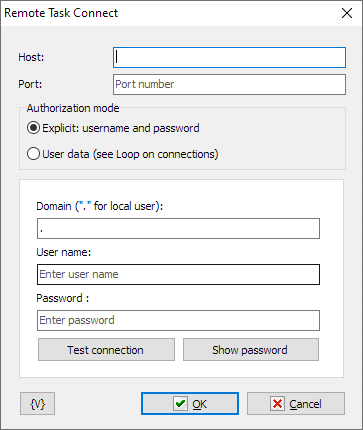Focus the Port number field
This screenshot has height=430, width=363.
[x=229, y=84]
